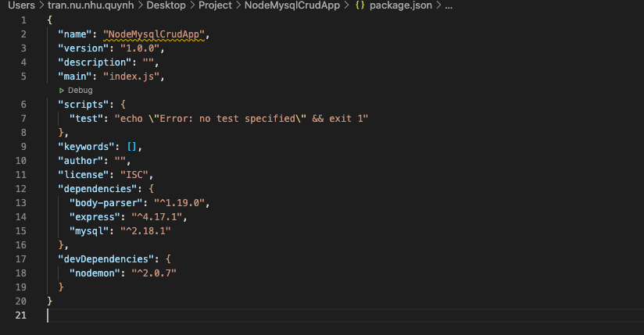
Task: Click the play triangle icon beside Debug
Action: point(62,91)
